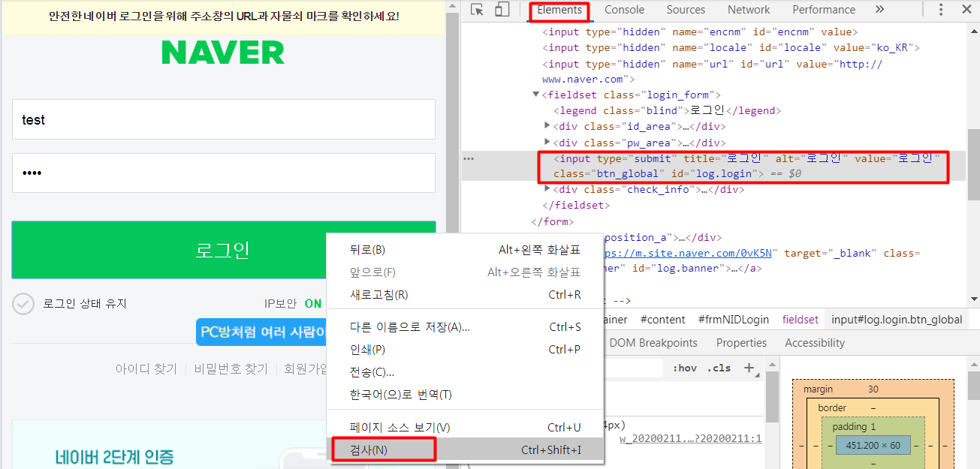The width and height of the screenshot is (980, 469).
Task: Select the hidden input locale line
Action: [x=731, y=47]
